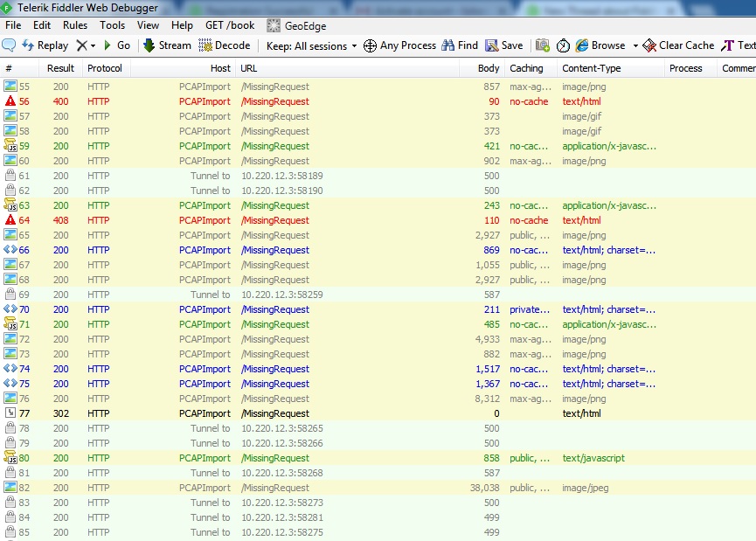Image resolution: width=756 pixels, height=541 pixels.
Task: Click the timer stopwatch icon
Action: click(x=563, y=45)
